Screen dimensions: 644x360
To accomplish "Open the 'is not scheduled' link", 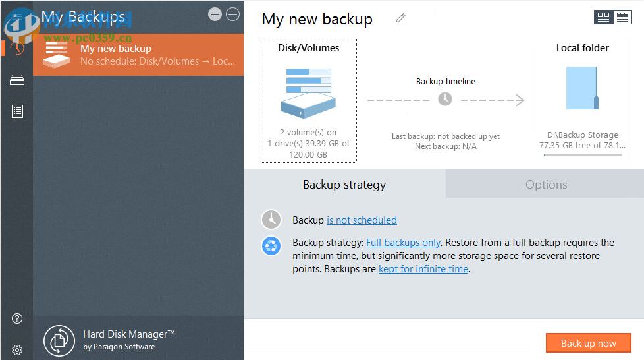I will pyautogui.click(x=362, y=220).
